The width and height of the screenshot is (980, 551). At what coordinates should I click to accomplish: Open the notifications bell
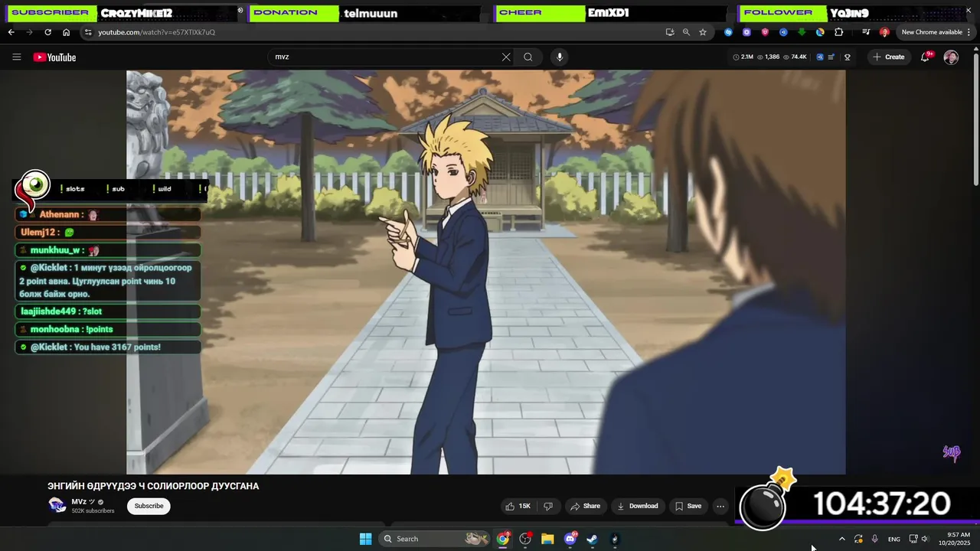click(x=925, y=57)
